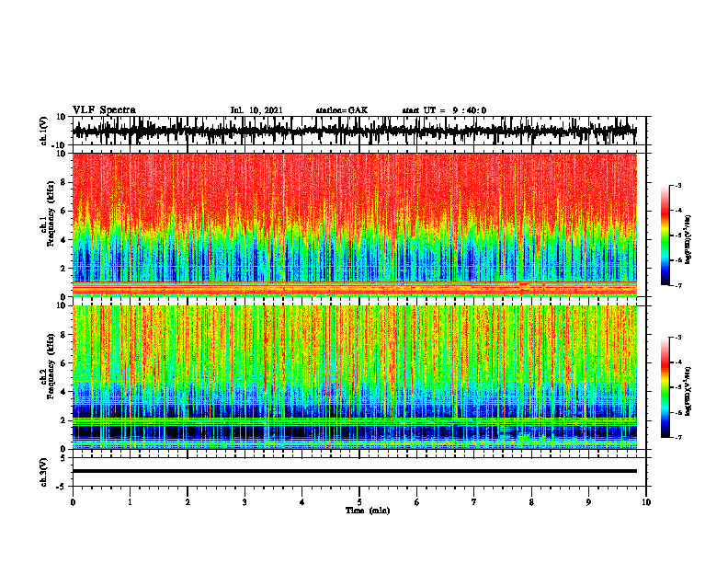Click the "-3" label on the ch.2 colorbar
The width and height of the screenshot is (728, 563).
(x=677, y=338)
